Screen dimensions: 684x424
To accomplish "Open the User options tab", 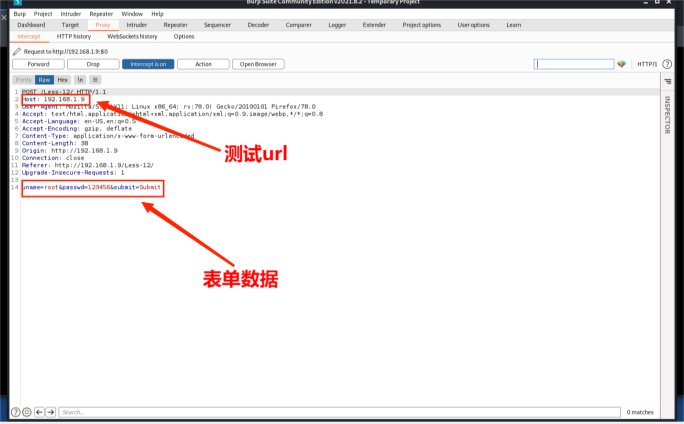I will click(x=474, y=25).
